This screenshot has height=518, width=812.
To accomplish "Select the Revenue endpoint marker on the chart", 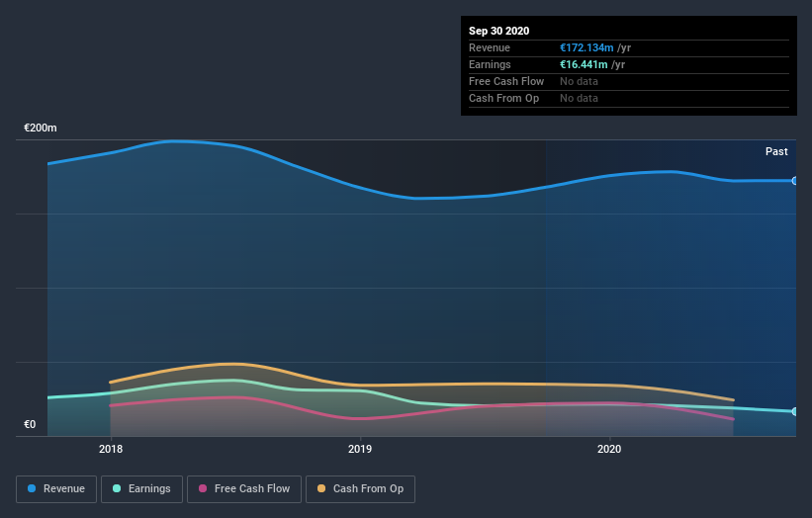I will coord(794,181).
